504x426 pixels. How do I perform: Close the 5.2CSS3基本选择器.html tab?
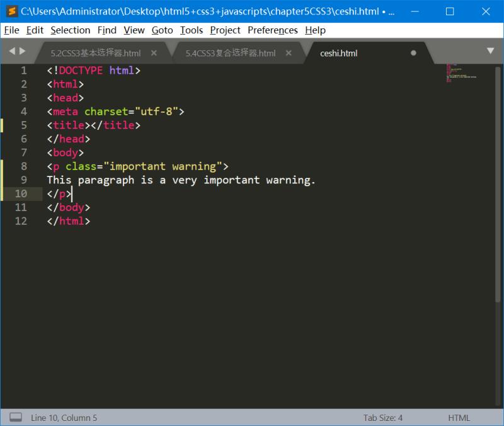(154, 53)
